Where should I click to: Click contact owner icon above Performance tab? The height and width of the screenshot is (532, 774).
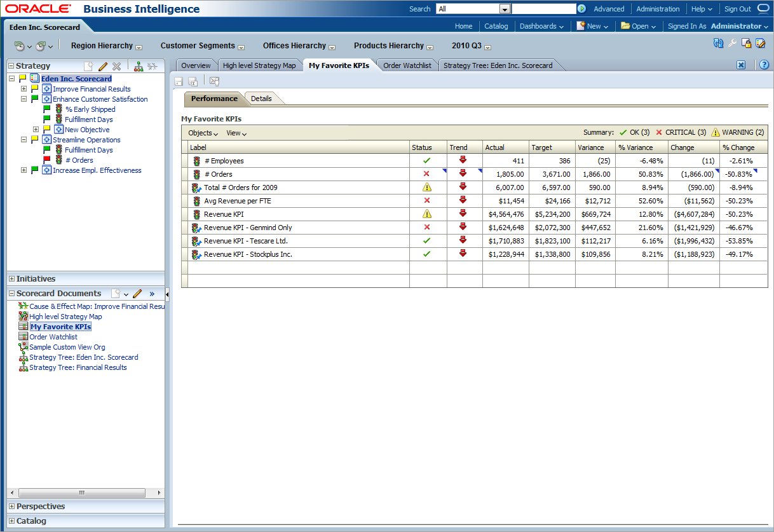click(214, 81)
